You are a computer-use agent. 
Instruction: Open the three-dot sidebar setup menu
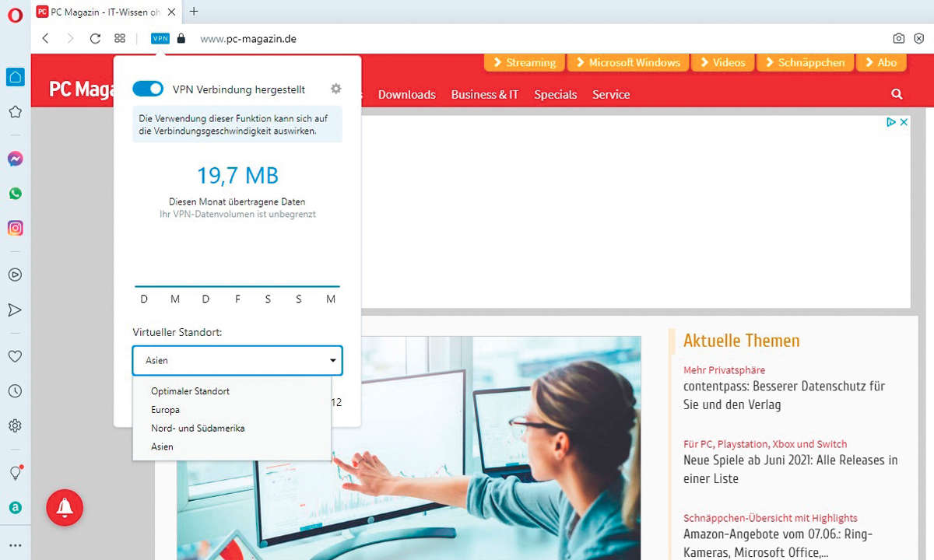point(15,545)
